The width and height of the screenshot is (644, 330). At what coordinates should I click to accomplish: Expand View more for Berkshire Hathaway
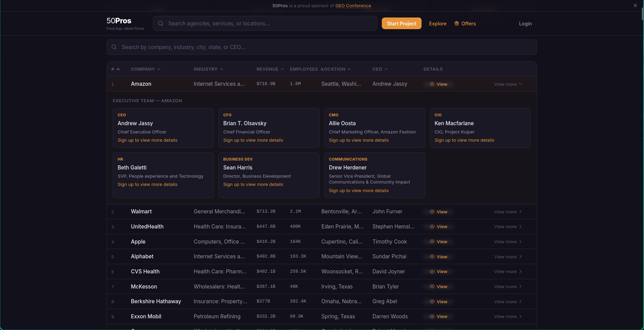508,302
